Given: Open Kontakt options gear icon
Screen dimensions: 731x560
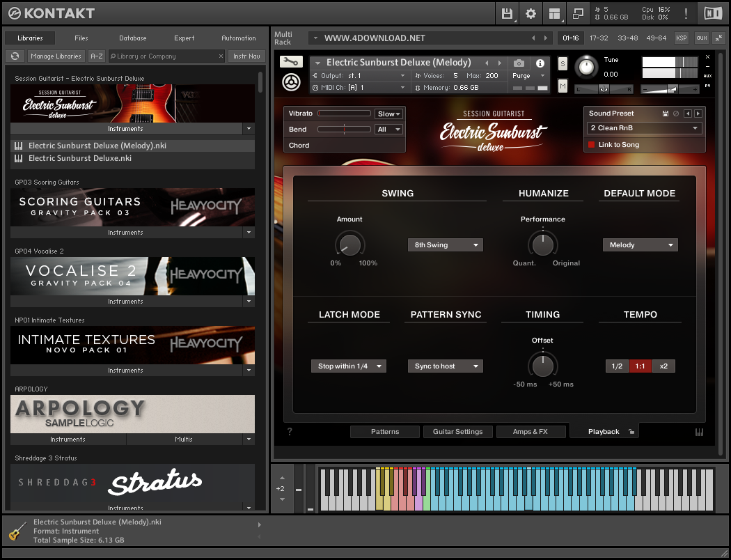Looking at the screenshot, I should tap(530, 13).
